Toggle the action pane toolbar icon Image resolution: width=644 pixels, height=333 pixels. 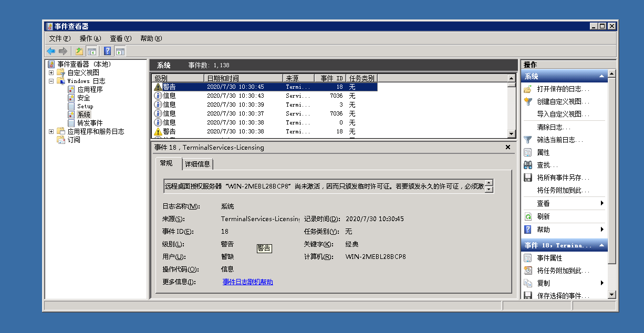coord(120,51)
